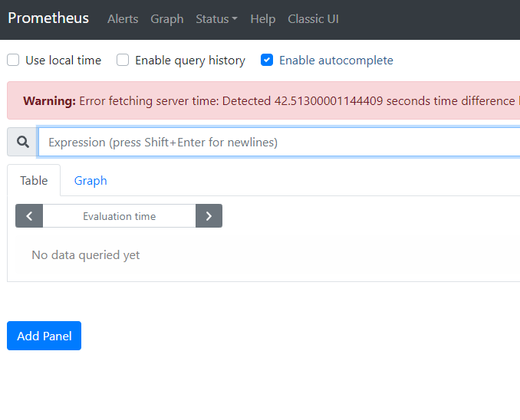Expand the Status dropdown menu
This screenshot has width=520, height=420.
tap(216, 18)
